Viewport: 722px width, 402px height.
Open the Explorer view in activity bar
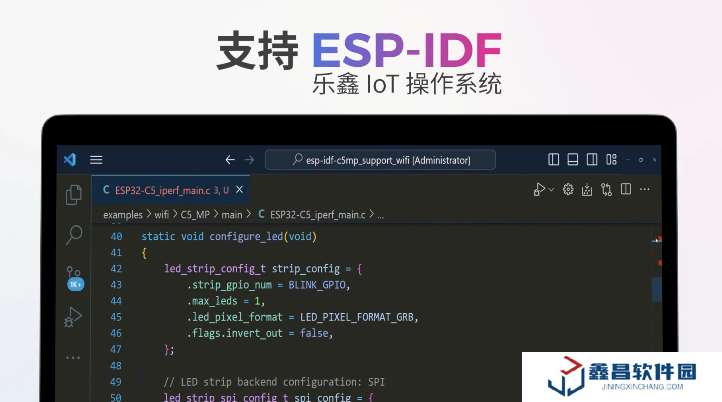click(73, 194)
